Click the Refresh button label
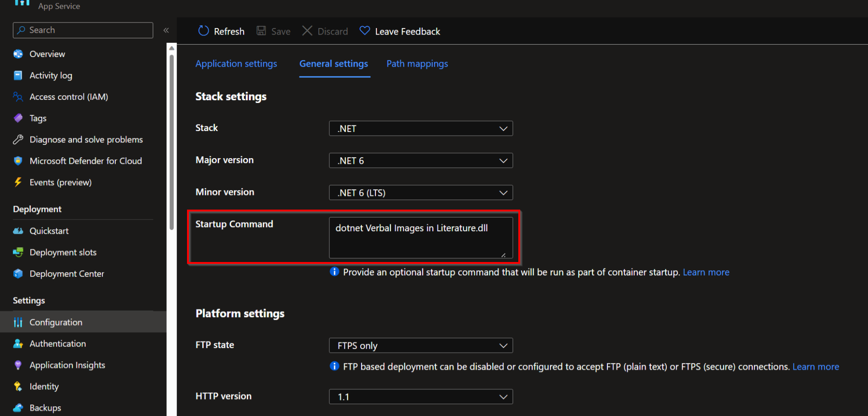Screen dimensions: 868x416 229,31
